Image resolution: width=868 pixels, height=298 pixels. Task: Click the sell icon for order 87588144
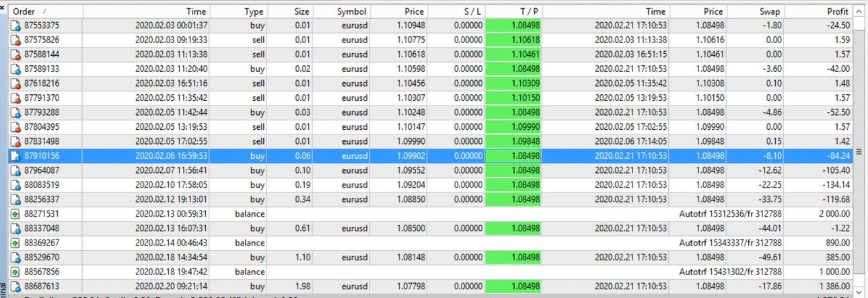coord(15,54)
